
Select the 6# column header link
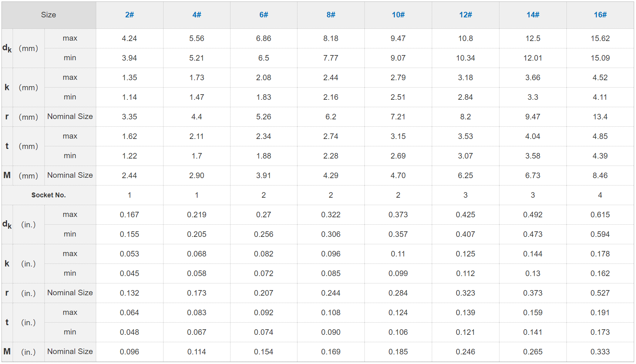tap(263, 15)
